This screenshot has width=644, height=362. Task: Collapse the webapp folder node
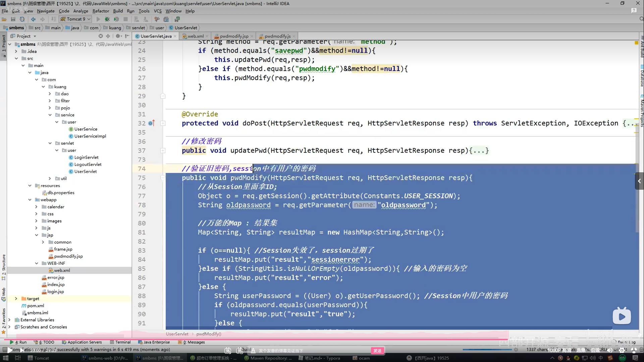[30, 199]
